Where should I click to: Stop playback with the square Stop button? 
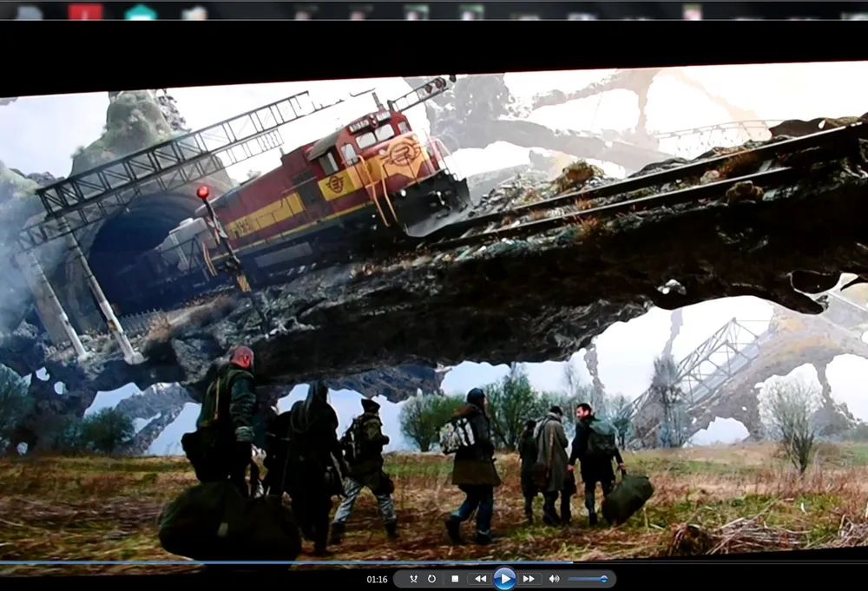coord(454,579)
